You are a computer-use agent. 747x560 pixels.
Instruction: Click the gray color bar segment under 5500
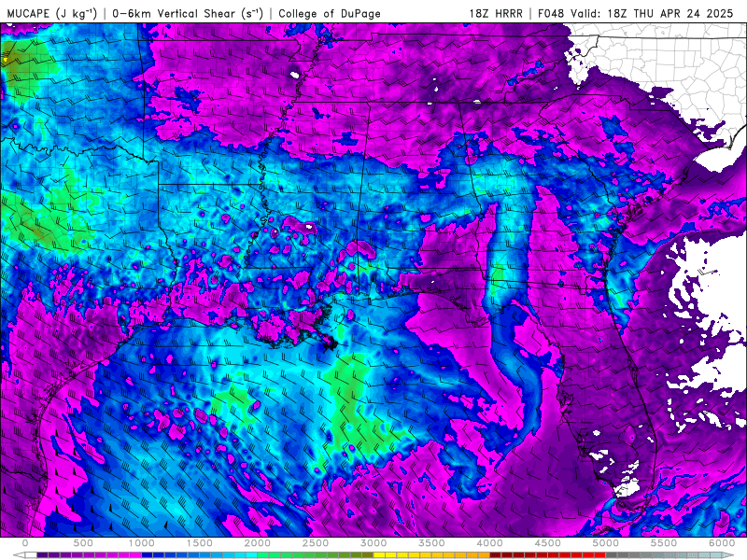pos(669,555)
